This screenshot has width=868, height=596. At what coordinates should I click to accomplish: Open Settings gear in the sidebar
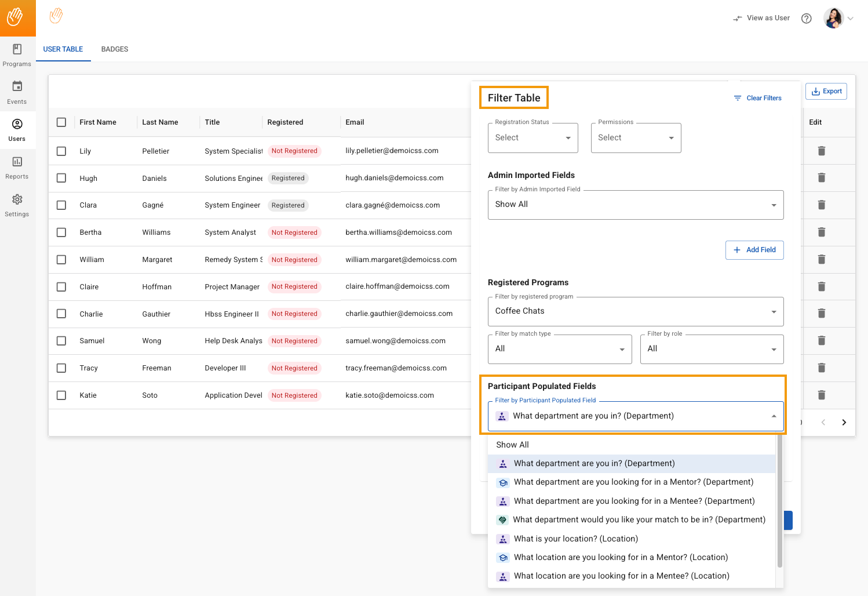click(17, 205)
